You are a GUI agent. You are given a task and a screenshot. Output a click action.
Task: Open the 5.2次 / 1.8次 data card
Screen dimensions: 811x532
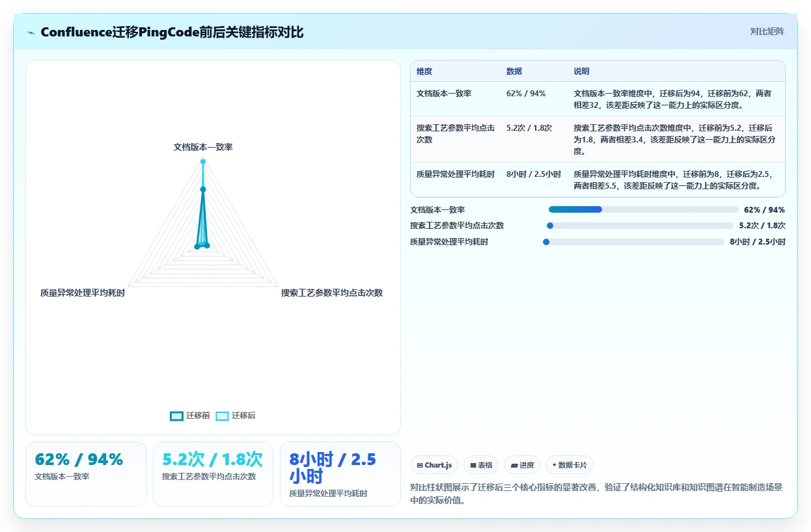click(213, 473)
